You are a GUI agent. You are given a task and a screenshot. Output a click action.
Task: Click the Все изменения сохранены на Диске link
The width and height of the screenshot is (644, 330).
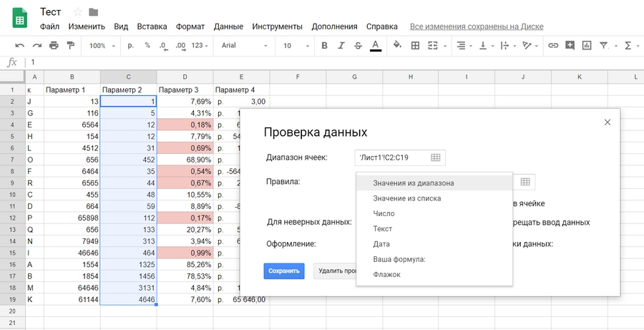pyautogui.click(x=476, y=26)
